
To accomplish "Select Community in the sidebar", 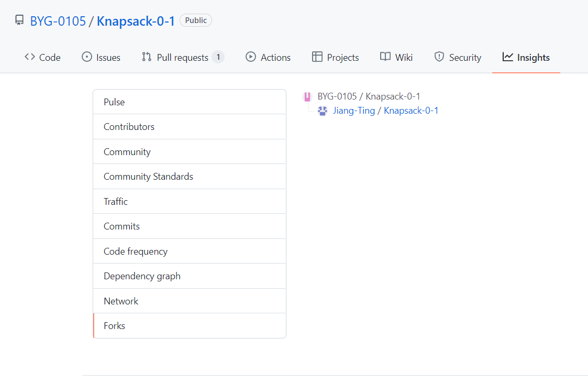I will tap(190, 151).
